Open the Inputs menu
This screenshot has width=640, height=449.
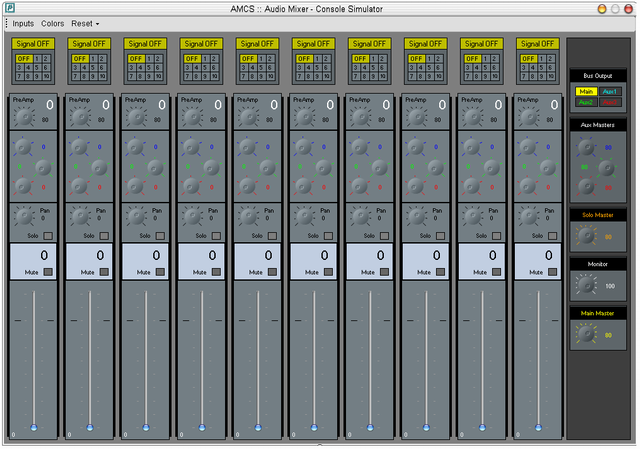point(23,24)
